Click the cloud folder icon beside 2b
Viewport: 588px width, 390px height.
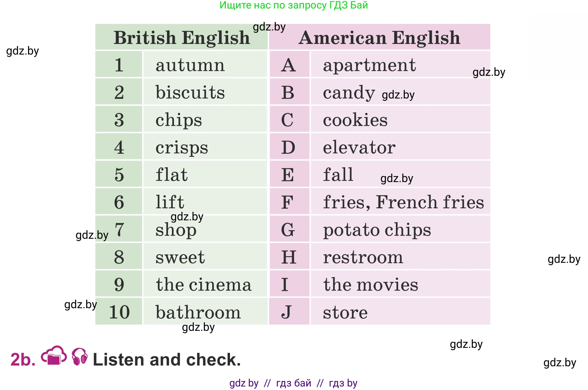point(54,356)
